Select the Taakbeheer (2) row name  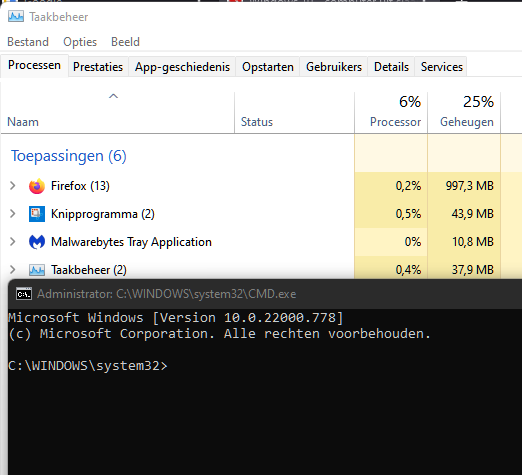pos(89,270)
